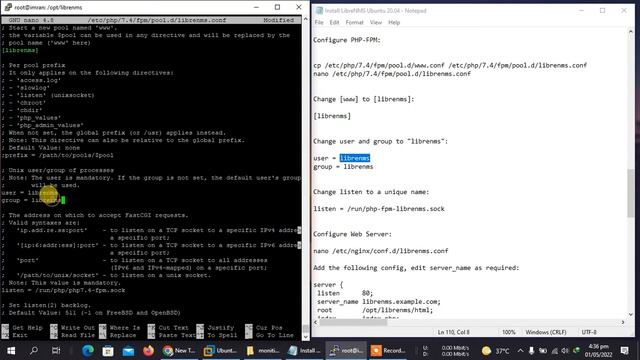Open the notification center icon
This screenshot has height=360, width=640.
pos(624,351)
